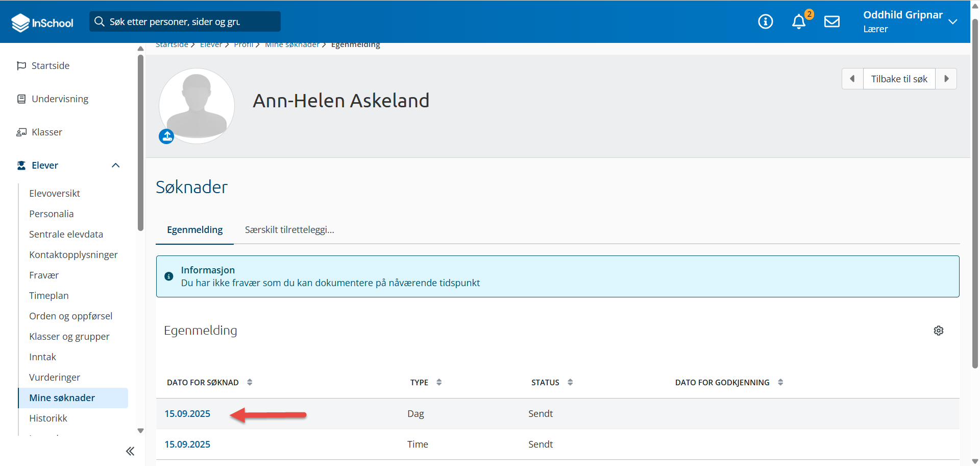Viewport: 980px width, 466px height.
Task: Open Fravær in the sidebar menu
Action: [44, 275]
